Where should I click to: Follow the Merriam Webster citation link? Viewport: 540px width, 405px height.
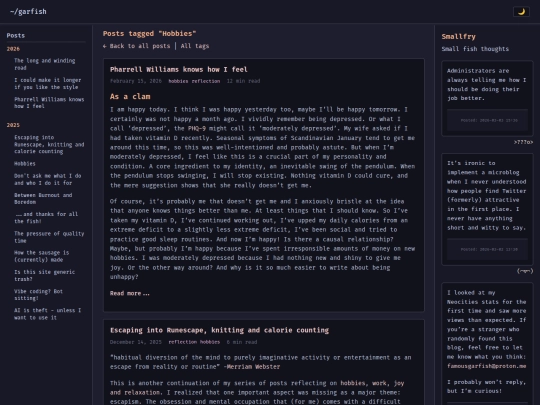tap(253, 367)
